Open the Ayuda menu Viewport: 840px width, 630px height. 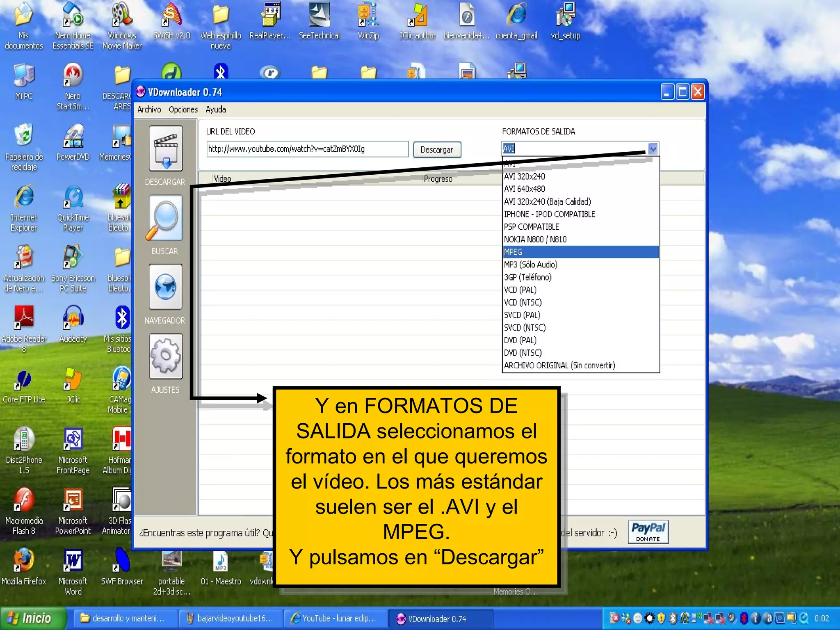pos(216,110)
